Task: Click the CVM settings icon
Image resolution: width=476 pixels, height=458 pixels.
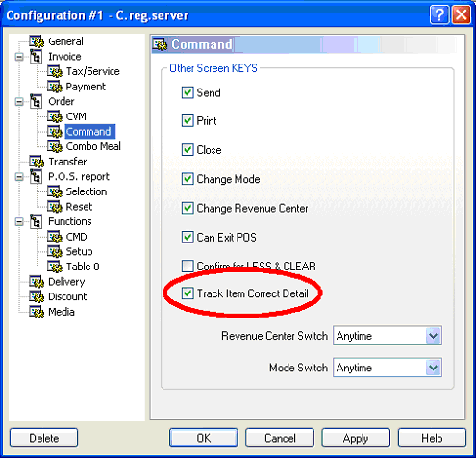Action: click(55, 116)
